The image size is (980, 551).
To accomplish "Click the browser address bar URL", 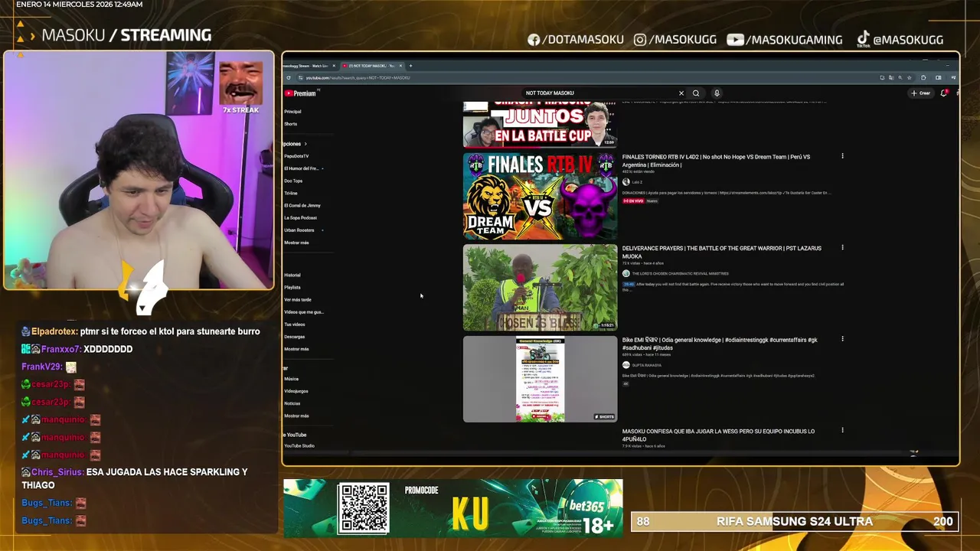I will [x=358, y=77].
